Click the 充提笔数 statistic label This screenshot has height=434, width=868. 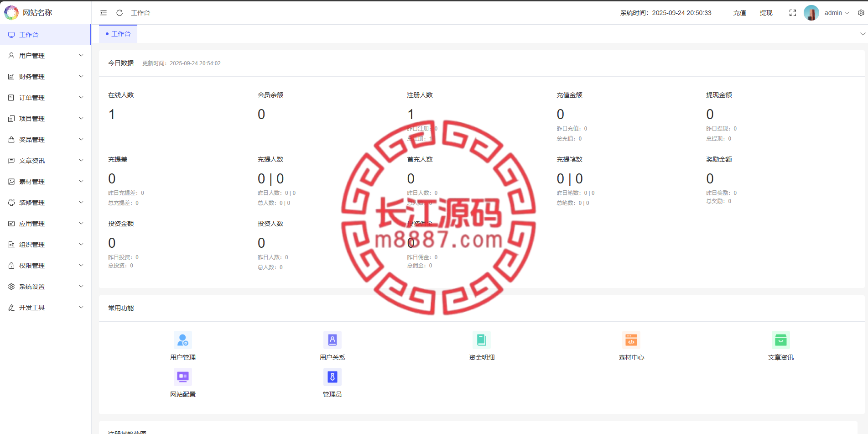[570, 159]
